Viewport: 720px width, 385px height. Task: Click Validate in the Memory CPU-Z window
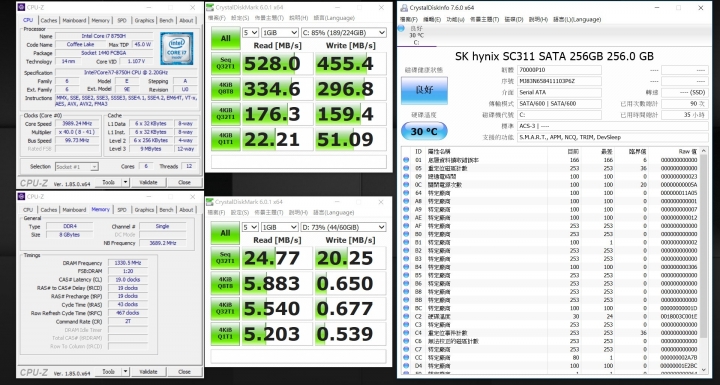[148, 372]
